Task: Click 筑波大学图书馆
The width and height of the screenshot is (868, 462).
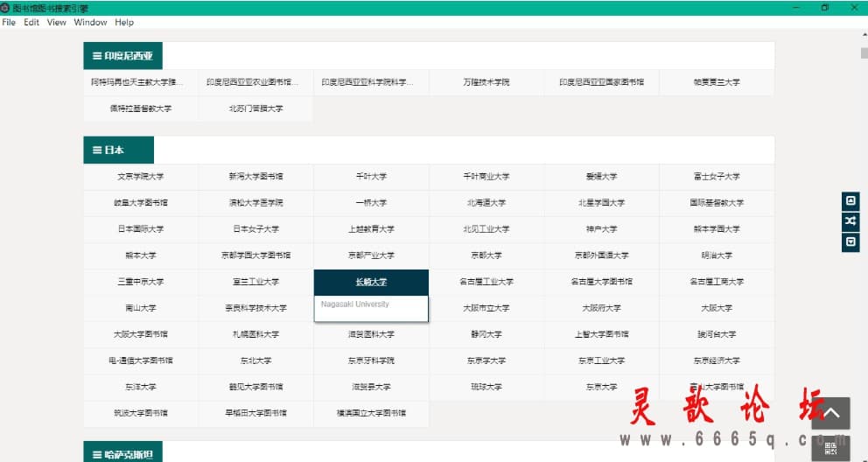Action: pos(141,413)
